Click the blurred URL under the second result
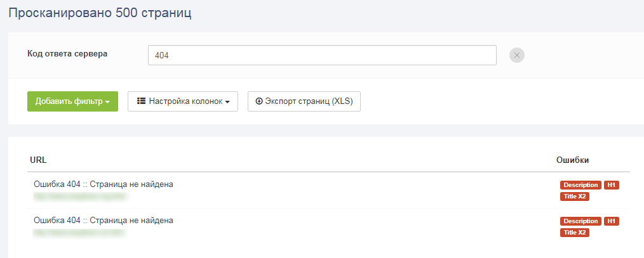 (80, 233)
